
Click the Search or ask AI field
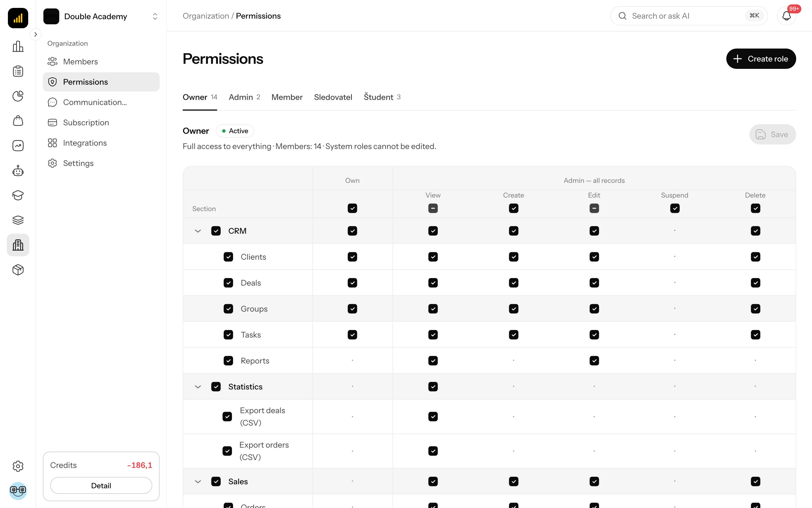click(x=689, y=16)
